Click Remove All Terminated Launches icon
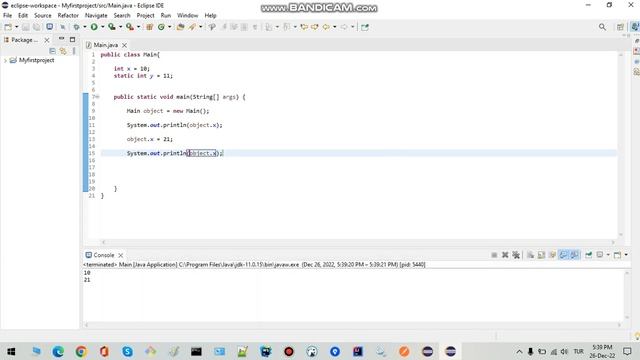 516,255
